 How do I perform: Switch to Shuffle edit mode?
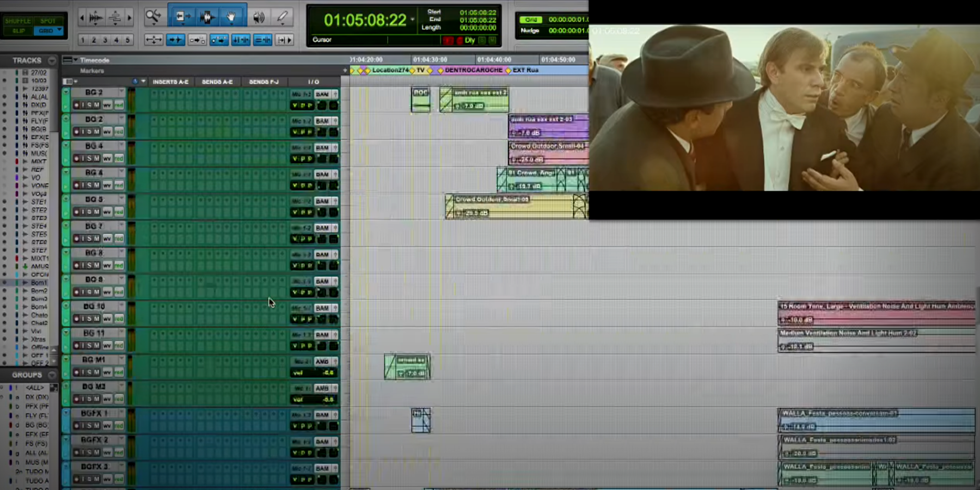pyautogui.click(x=18, y=21)
